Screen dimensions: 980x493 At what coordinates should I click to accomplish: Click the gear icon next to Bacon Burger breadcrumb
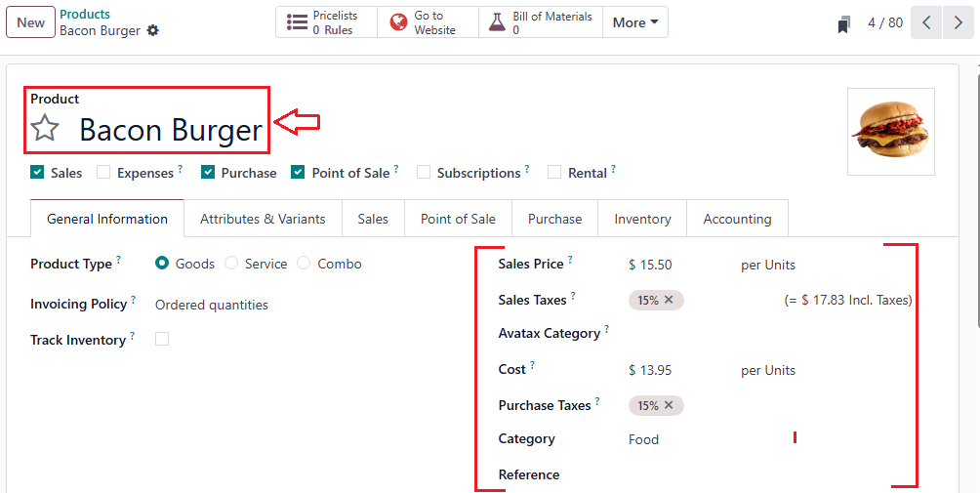click(152, 31)
